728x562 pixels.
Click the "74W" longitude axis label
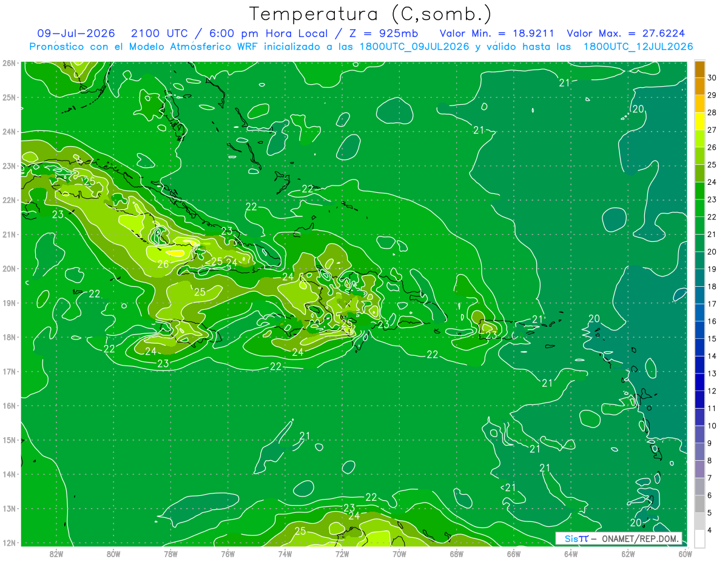click(x=285, y=554)
